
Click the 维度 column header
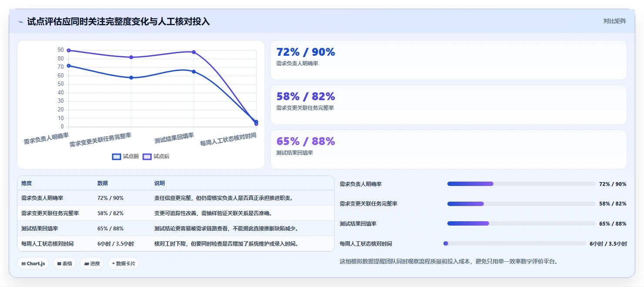[27, 183]
